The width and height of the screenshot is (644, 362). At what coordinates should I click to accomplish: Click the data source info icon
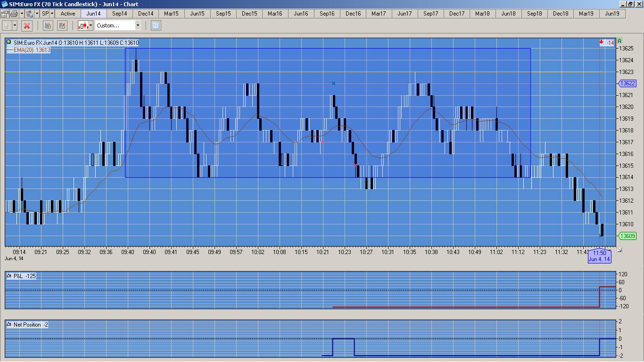[x=29, y=14]
